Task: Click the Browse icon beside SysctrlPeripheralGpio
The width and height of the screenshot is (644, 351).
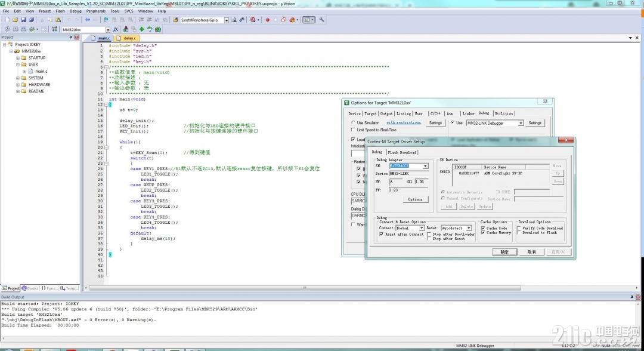Action: pyautogui.click(x=175, y=20)
